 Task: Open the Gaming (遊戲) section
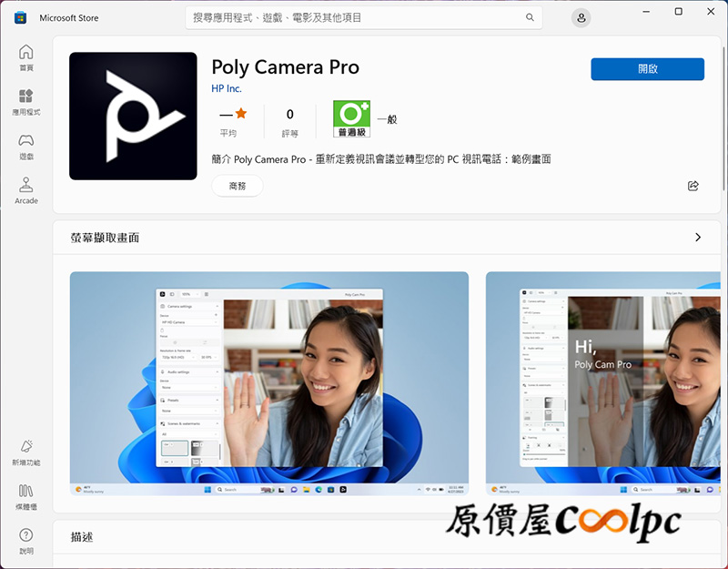(x=26, y=147)
